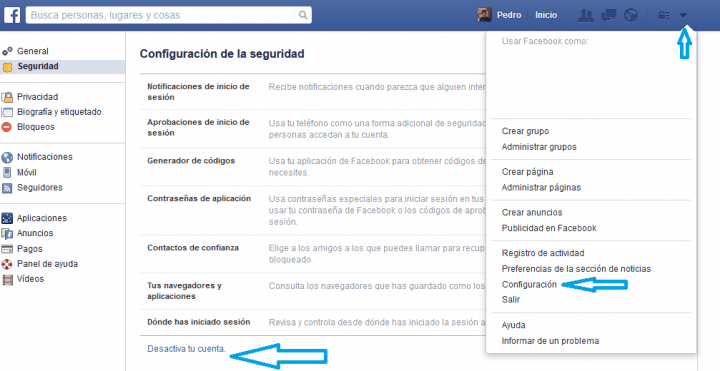720x371 pixels.
Task: Choose Salir to log out
Action: [511, 300]
